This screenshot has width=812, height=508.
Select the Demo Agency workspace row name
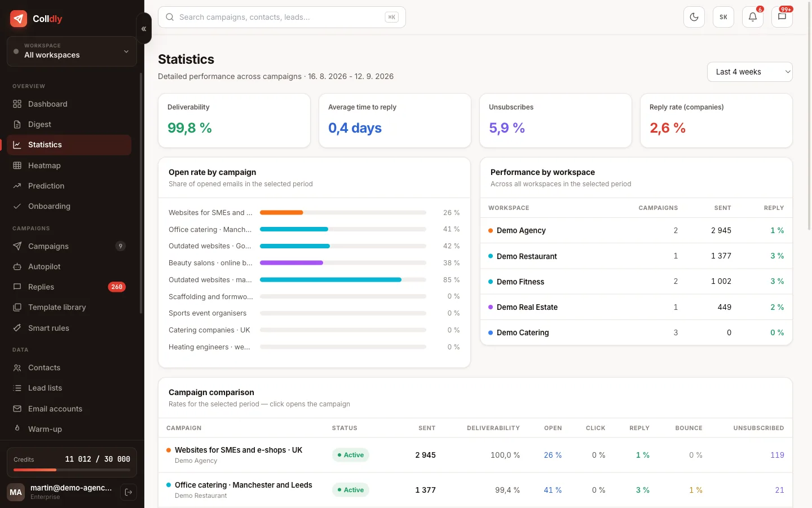pyautogui.click(x=521, y=230)
